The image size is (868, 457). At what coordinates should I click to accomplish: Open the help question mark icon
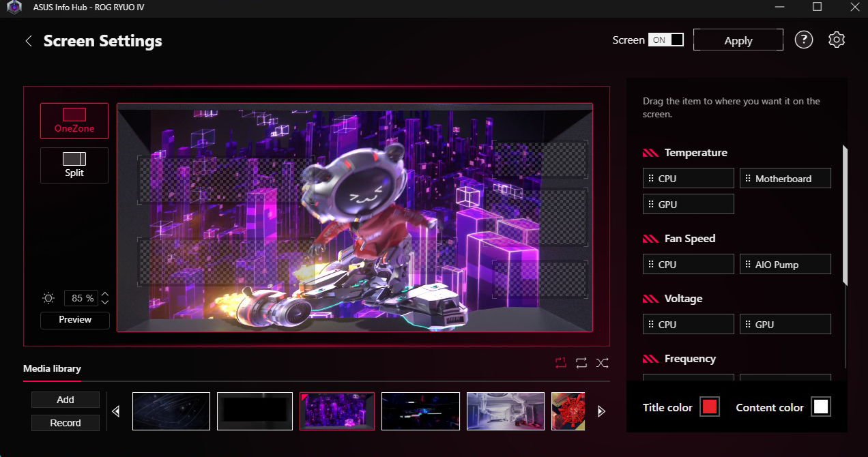[x=804, y=40]
